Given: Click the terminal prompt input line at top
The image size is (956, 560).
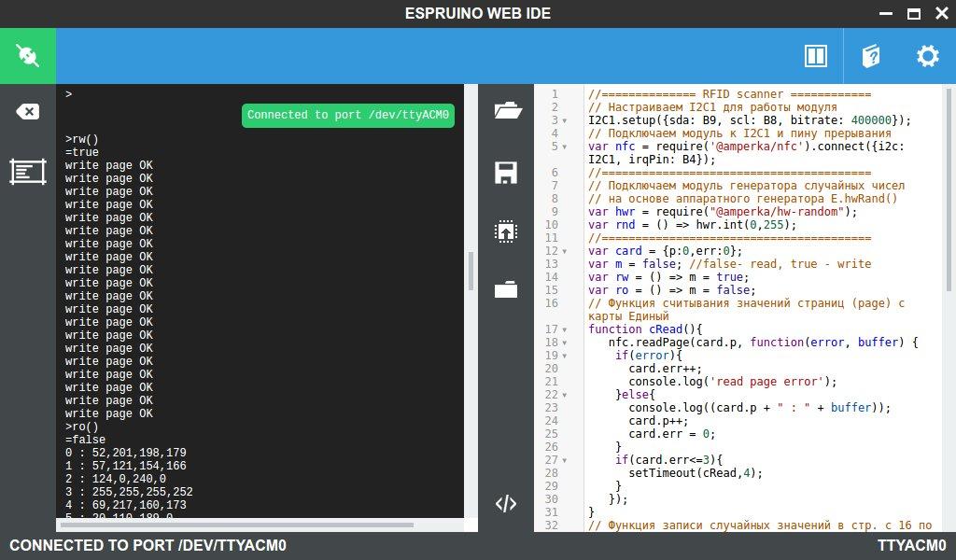Looking at the screenshot, I should (261, 94).
